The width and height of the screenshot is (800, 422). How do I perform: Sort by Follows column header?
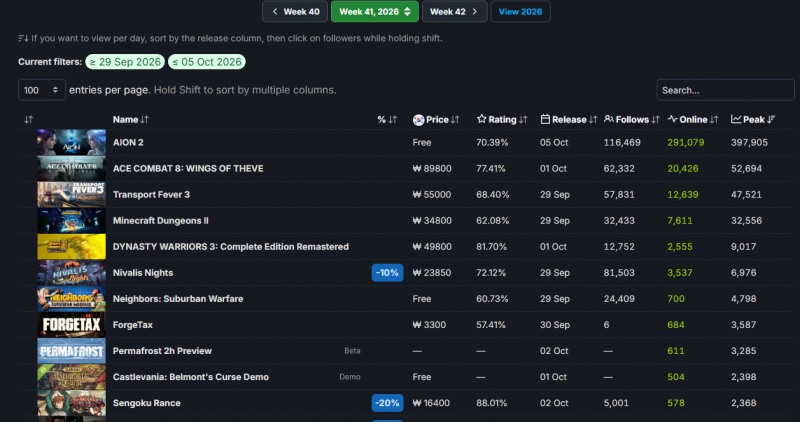click(x=632, y=119)
